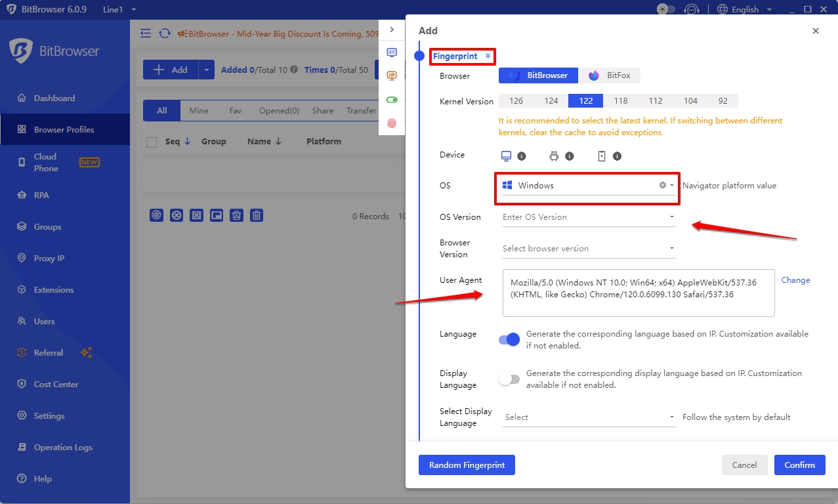This screenshot has height=504, width=838.
Task: Toggle the dark/light theme switch
Action: (666, 9)
